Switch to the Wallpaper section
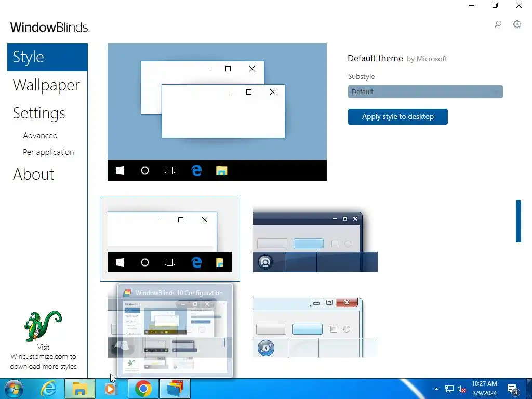Viewport: 532px width, 399px height. pyautogui.click(x=46, y=85)
